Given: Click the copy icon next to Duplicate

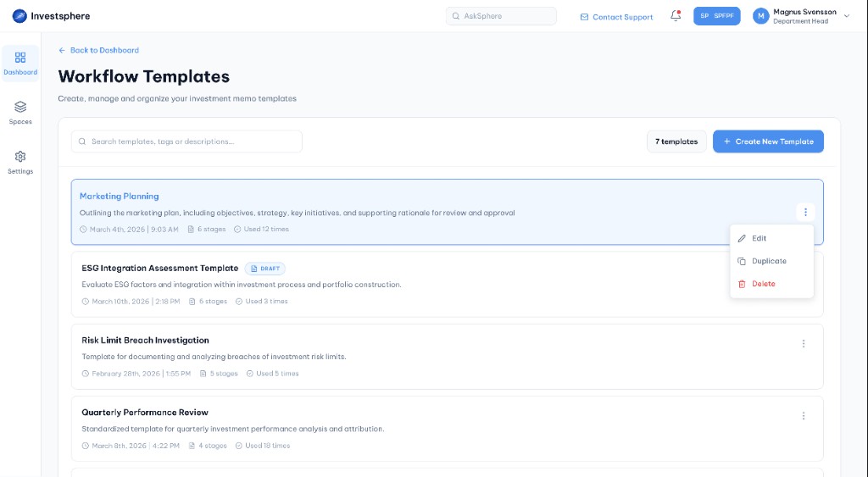Looking at the screenshot, I should [742, 261].
